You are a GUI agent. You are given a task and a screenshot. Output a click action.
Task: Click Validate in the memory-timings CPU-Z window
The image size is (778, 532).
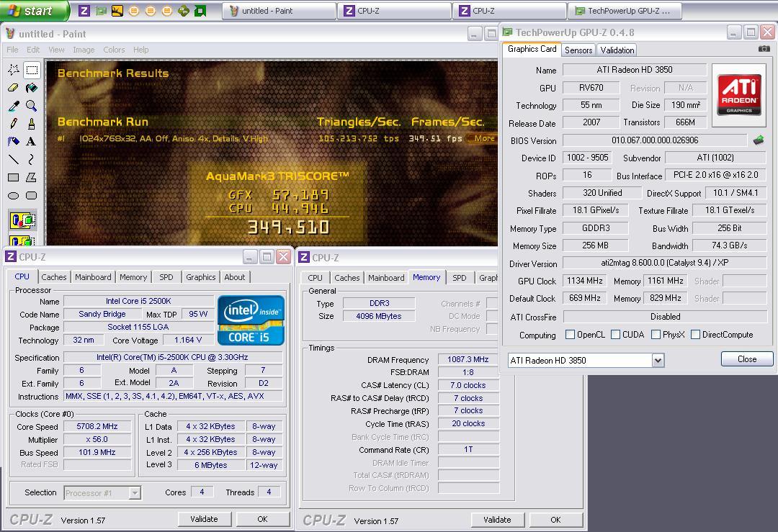click(x=497, y=520)
